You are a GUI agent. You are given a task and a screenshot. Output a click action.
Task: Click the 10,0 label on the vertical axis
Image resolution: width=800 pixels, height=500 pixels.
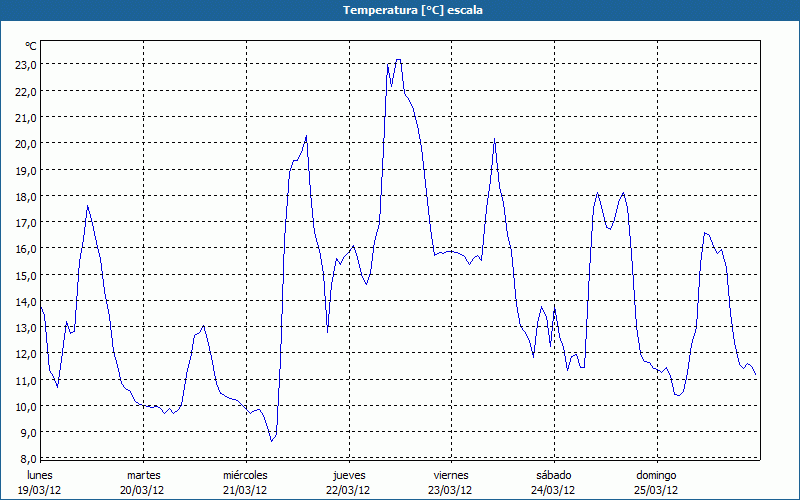(26, 406)
